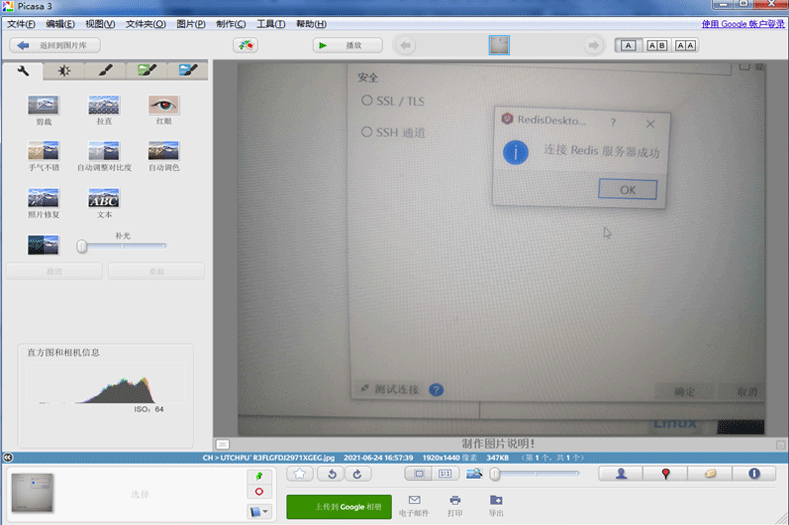This screenshot has height=525, width=789.
Task: Open the Properties info panel
Action: pyautogui.click(x=754, y=474)
